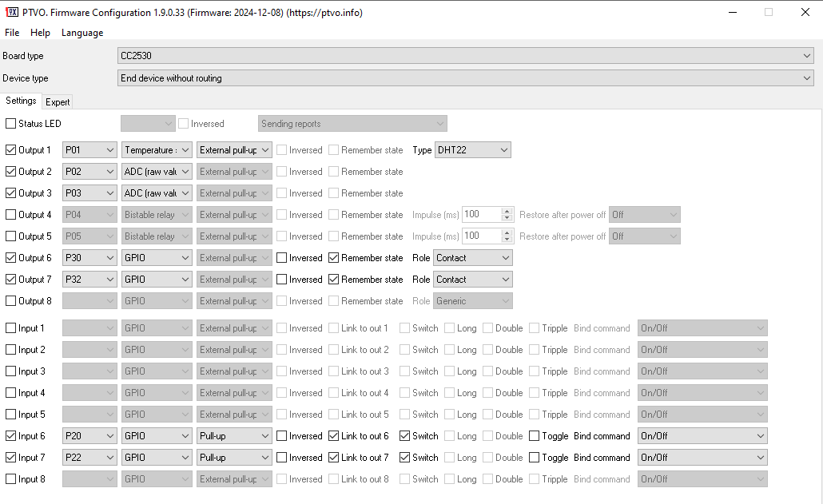The height and width of the screenshot is (504, 823).
Task: Toggle Inversed for Input 6
Action: [x=282, y=435]
